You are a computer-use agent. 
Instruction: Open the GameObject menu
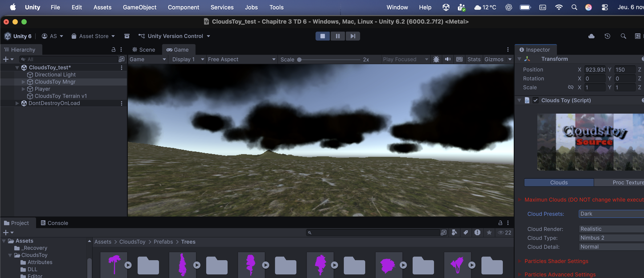click(x=139, y=7)
